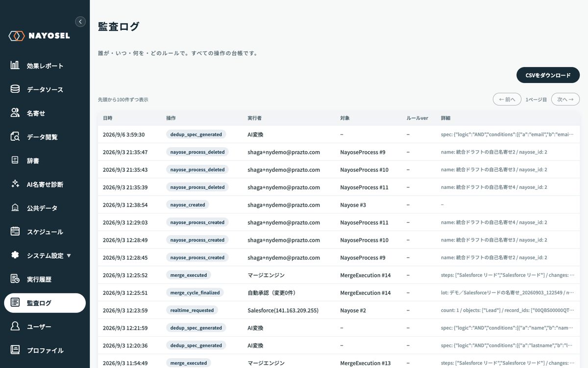Image resolution: width=588 pixels, height=368 pixels.
Task: Click the dedup_spec_generated tag dated 2026/9/6
Action: pyautogui.click(x=196, y=134)
